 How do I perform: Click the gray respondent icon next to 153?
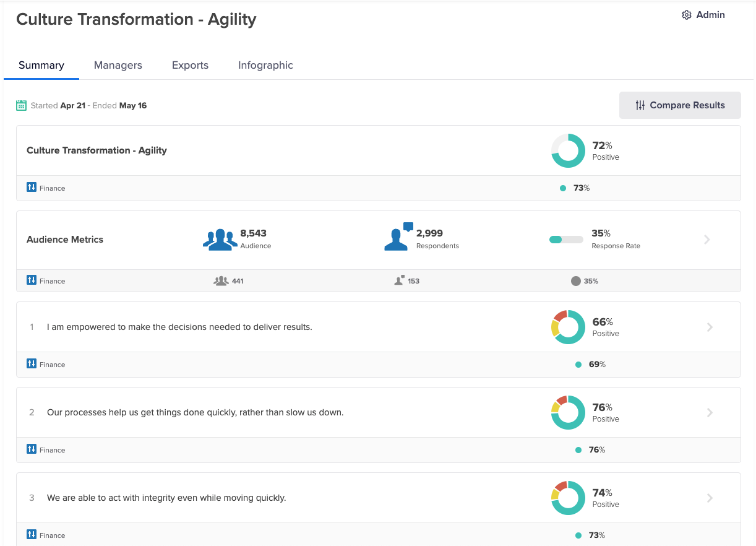[400, 280]
